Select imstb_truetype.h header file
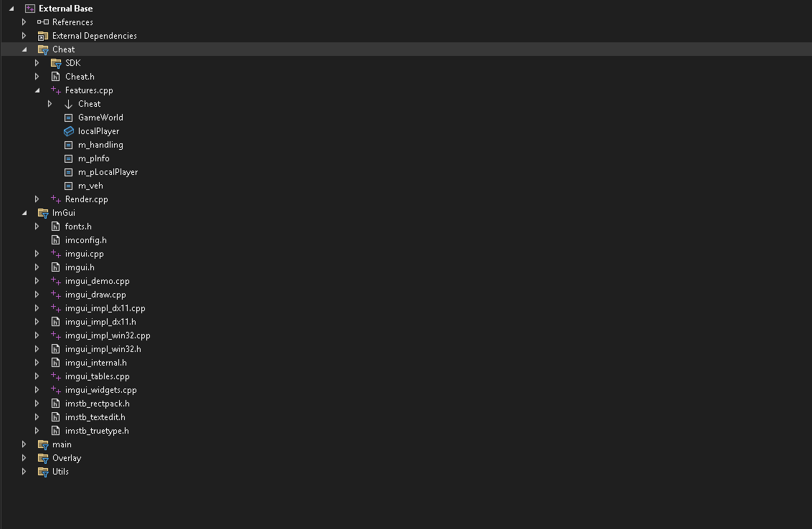This screenshot has width=812, height=529. coord(97,431)
